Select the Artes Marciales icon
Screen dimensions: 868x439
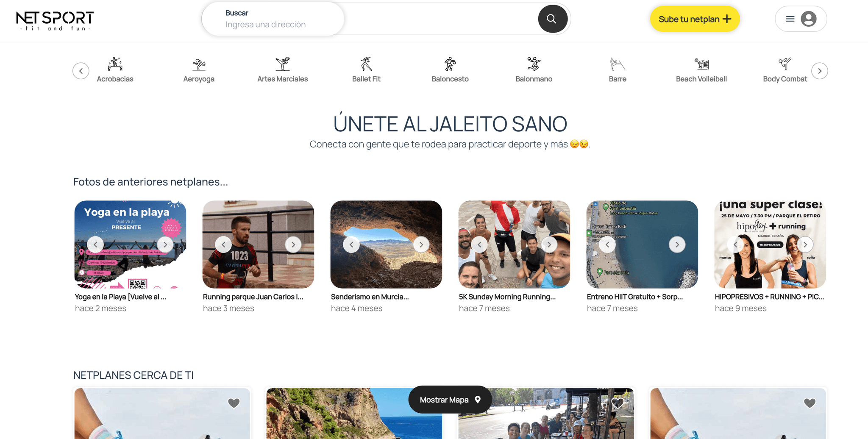282,64
